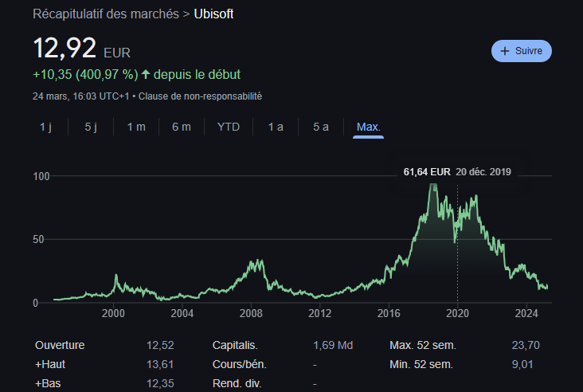Click the Capitalis. value 1,69 Md
The image size is (583, 392).
pyautogui.click(x=333, y=345)
